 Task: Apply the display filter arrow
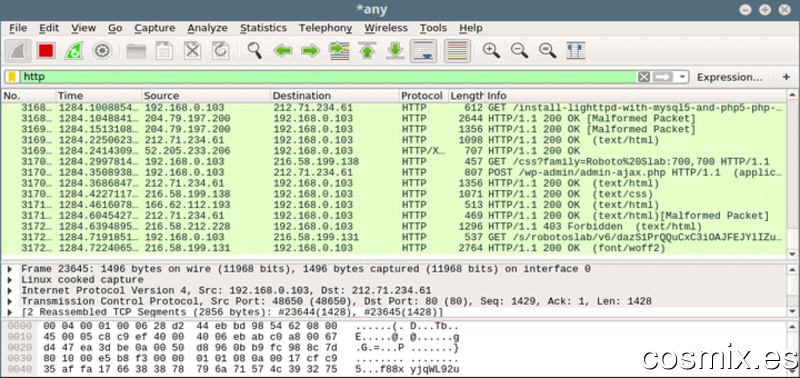663,77
